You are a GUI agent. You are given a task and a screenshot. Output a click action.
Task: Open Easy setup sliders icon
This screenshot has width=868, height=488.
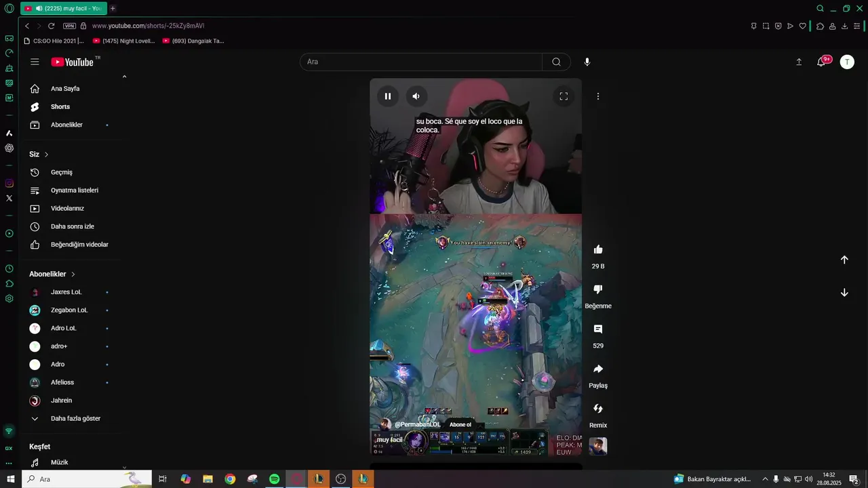coord(857,26)
